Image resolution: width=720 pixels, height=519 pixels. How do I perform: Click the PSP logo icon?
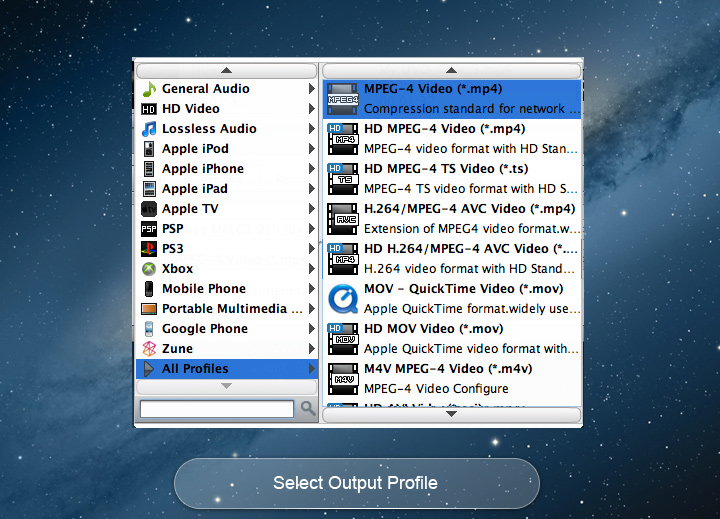click(149, 229)
